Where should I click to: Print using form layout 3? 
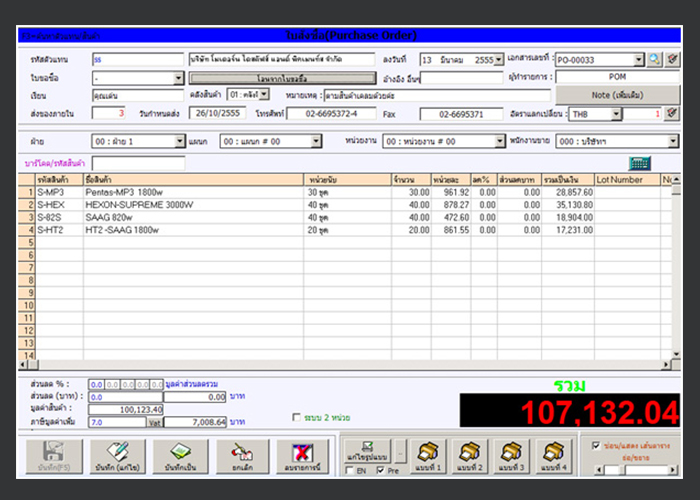pos(511,456)
